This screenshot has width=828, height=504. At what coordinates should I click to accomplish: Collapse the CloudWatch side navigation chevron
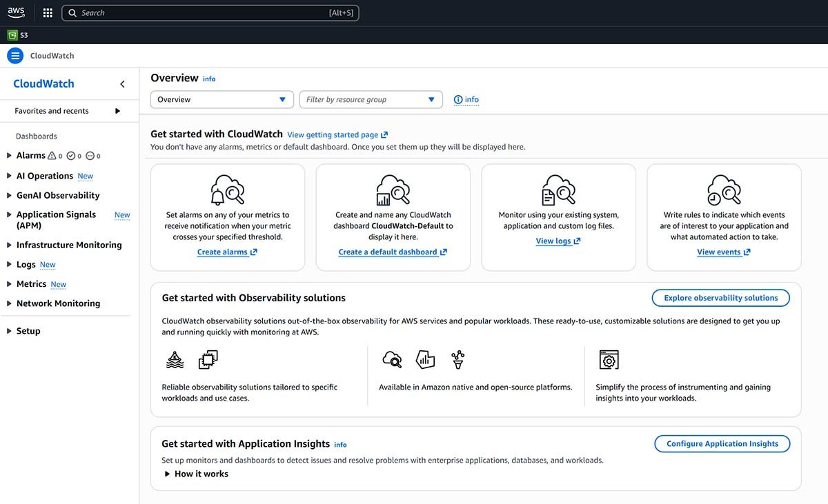123,84
